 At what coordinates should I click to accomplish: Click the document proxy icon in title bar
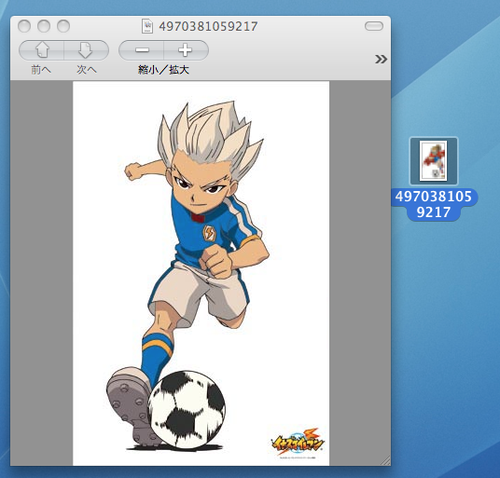click(x=147, y=26)
